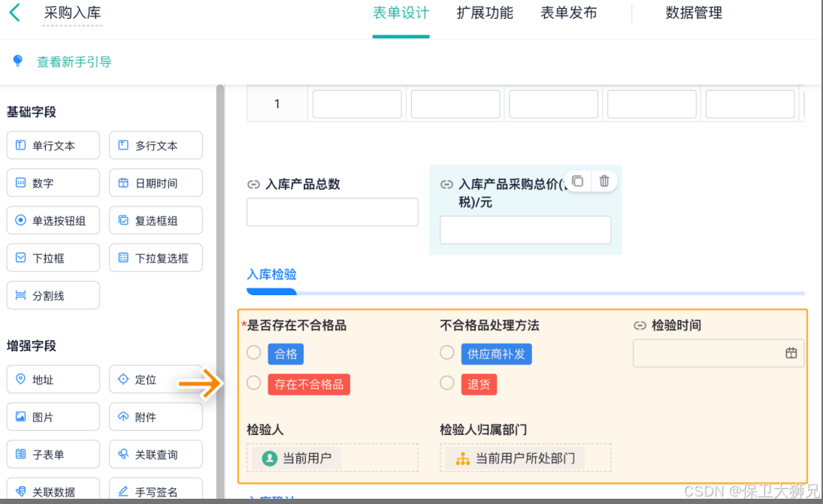Click the 检验人 当前用户 field

pos(332,458)
